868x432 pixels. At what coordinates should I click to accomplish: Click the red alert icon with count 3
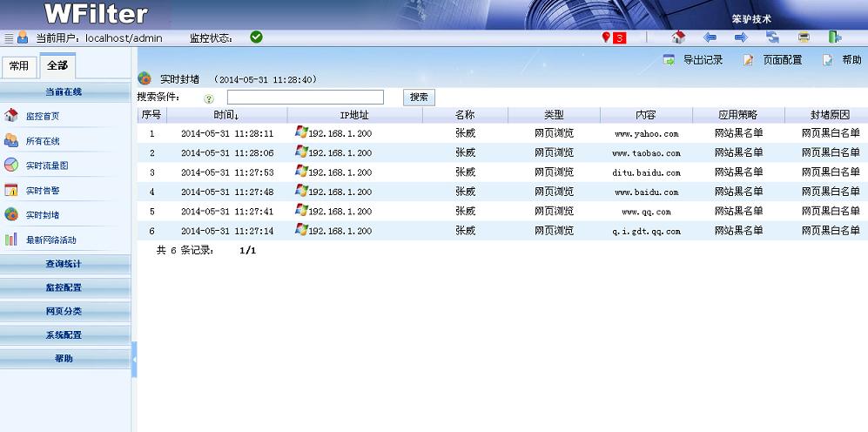[x=614, y=37]
